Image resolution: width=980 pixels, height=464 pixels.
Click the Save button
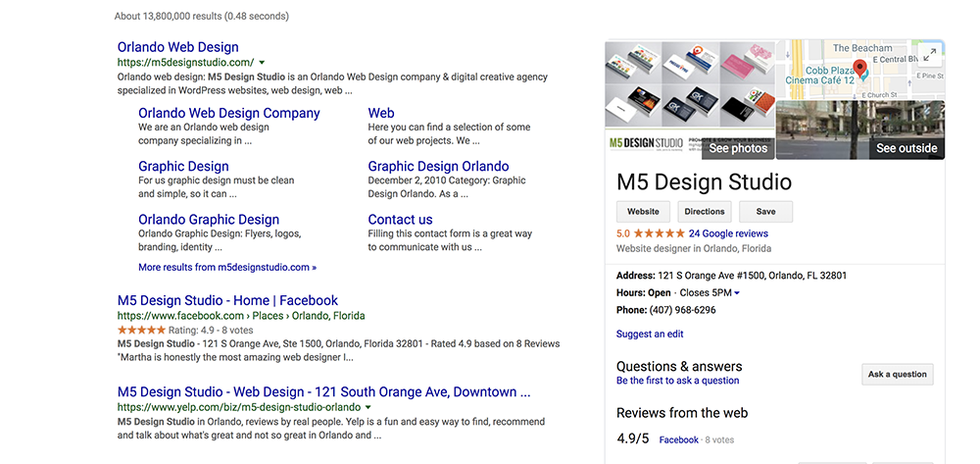(x=765, y=212)
